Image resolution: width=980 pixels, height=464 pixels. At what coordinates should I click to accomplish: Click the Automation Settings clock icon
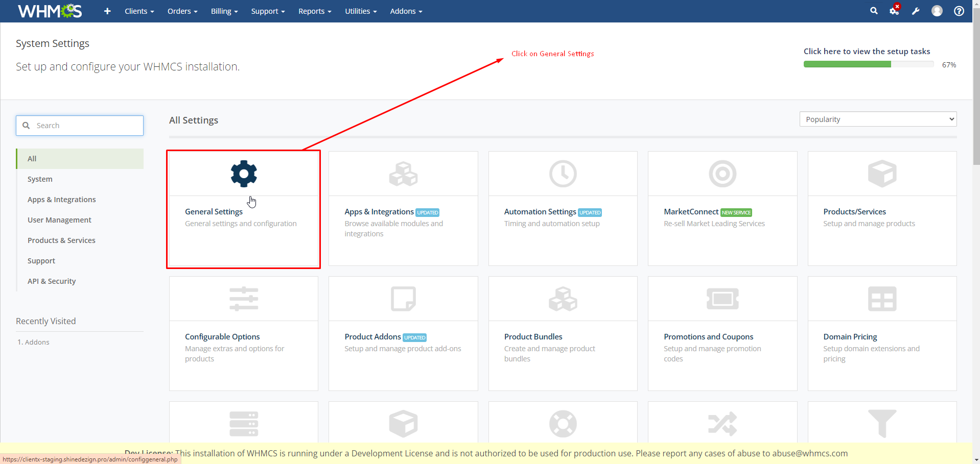[563, 174]
